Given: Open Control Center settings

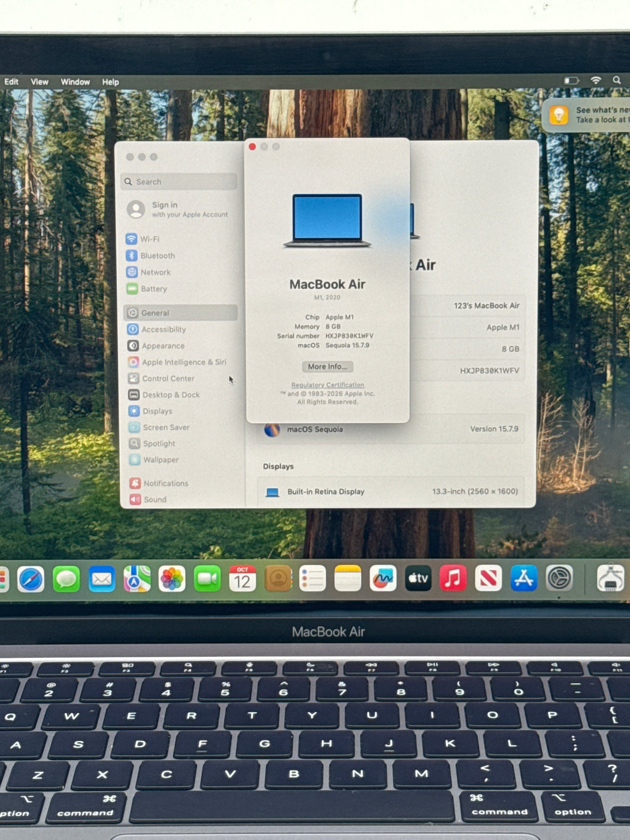Looking at the screenshot, I should (180, 378).
